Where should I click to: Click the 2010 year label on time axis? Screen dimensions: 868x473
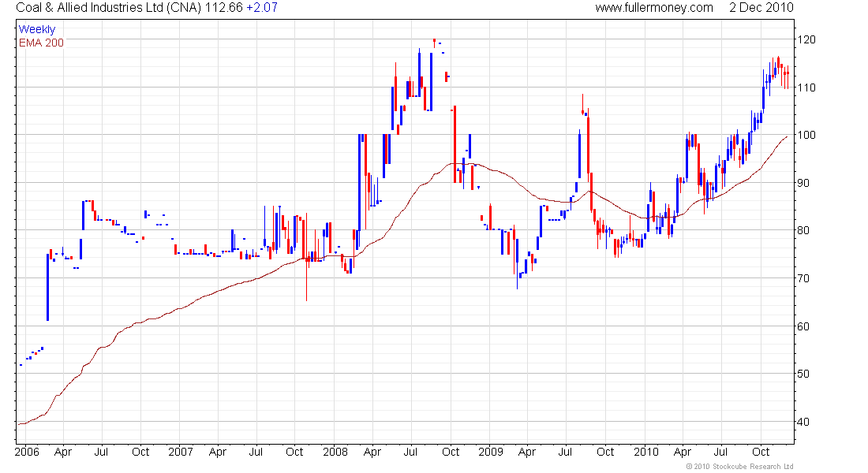(x=646, y=452)
